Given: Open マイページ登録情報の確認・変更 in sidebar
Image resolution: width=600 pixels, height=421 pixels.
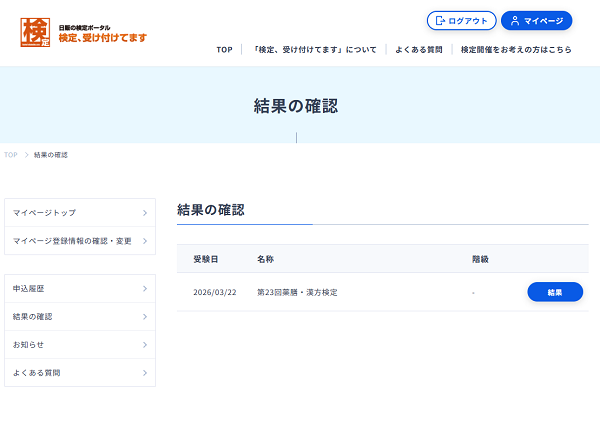Looking at the screenshot, I should click(72, 241).
